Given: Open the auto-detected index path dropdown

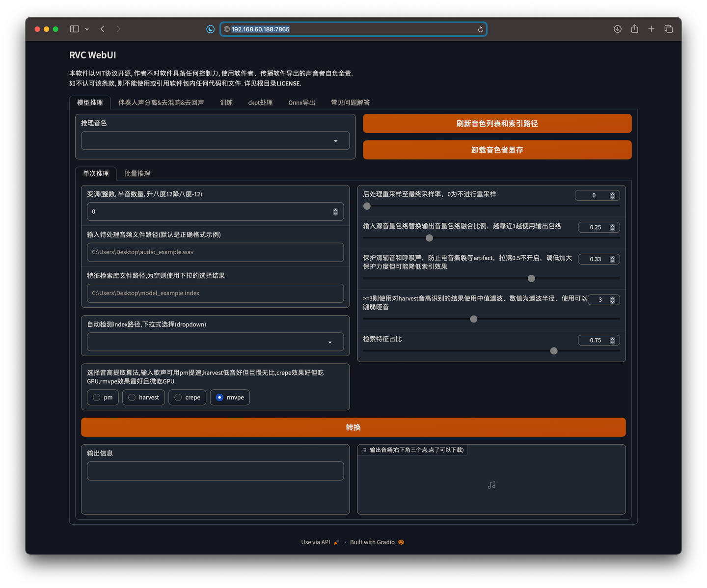Looking at the screenshot, I should [215, 342].
